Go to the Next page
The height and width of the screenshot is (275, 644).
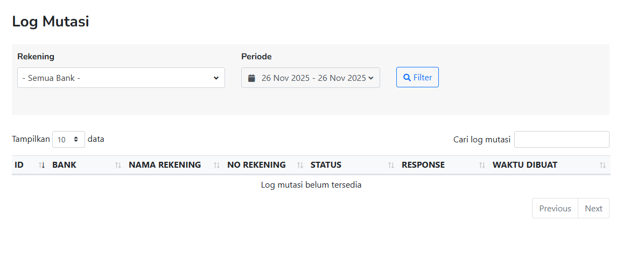tap(593, 208)
